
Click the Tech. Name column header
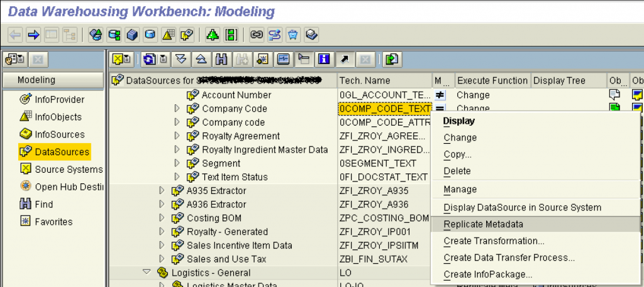coord(386,80)
